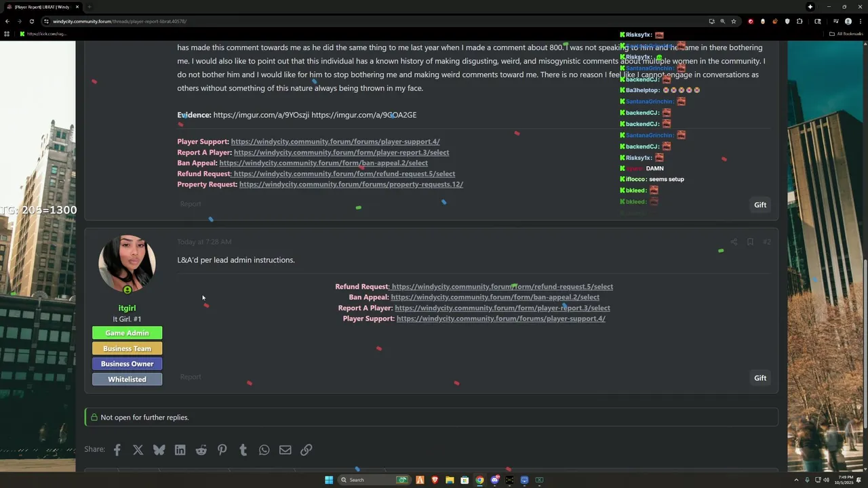This screenshot has width=868, height=488.
Task: Open Player Support link in itgirl's signature
Action: (501, 319)
